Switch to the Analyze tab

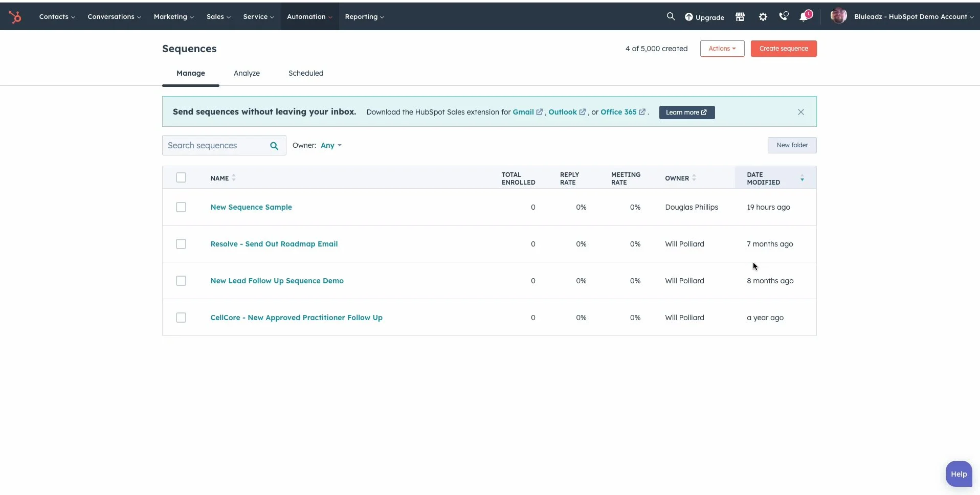pos(247,73)
